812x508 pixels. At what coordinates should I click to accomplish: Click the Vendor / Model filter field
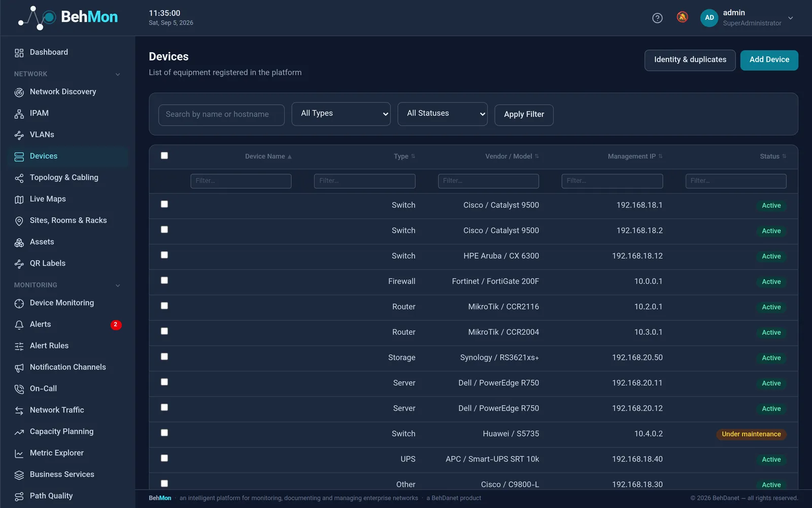[488, 181]
